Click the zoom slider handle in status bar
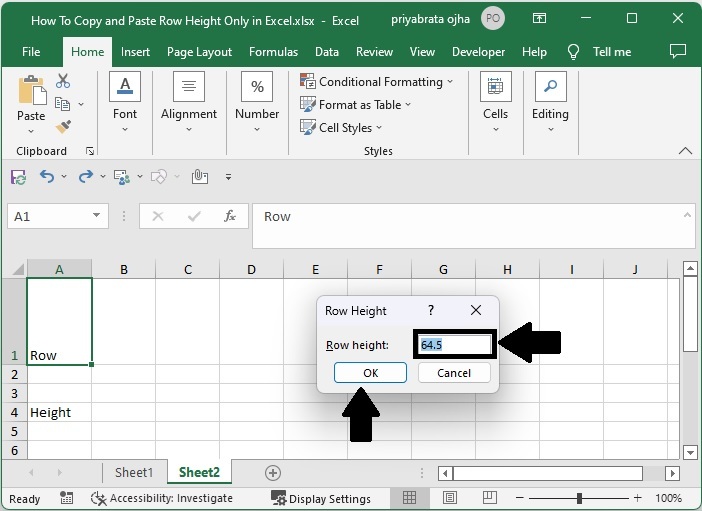This screenshot has height=511, width=702. tap(579, 498)
